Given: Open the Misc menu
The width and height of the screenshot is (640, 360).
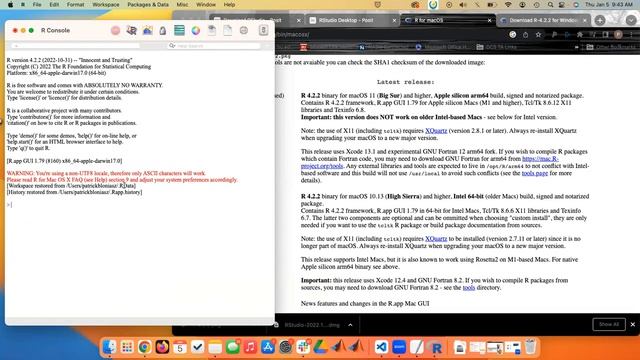Looking at the screenshot, I should click(x=182, y=4).
